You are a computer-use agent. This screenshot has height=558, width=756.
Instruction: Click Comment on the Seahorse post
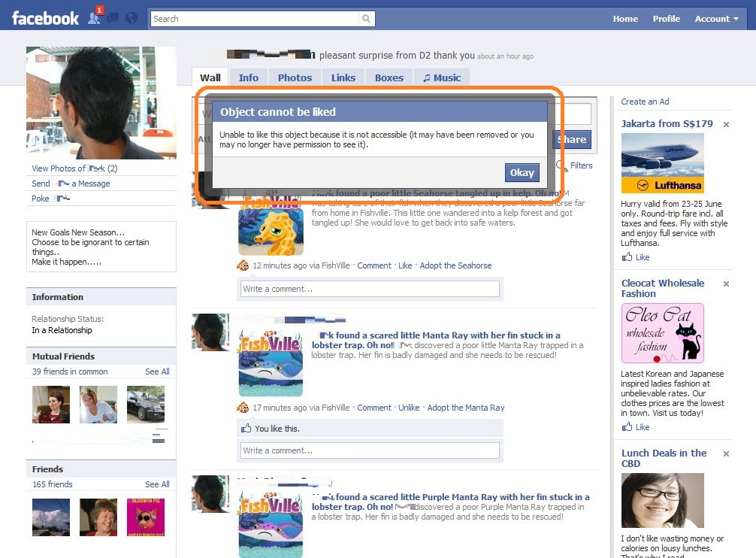(x=374, y=265)
